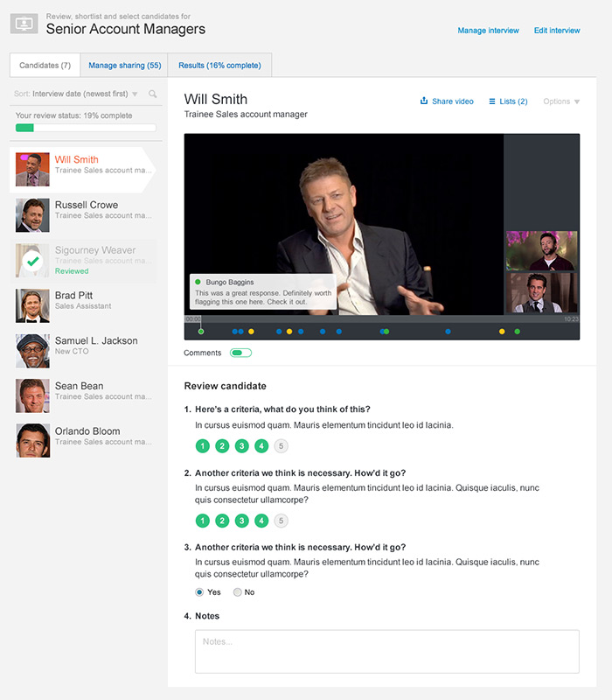Click the Edit interview link
This screenshot has width=612, height=700.
[x=557, y=31]
